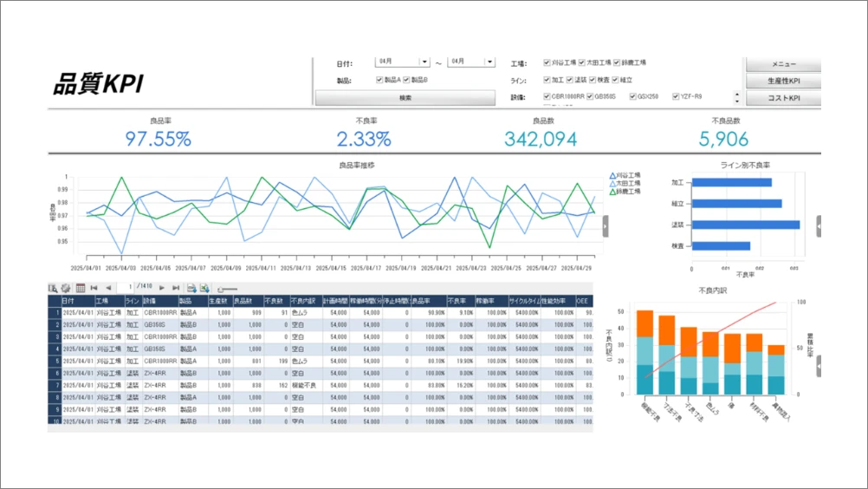Jump to the last page of records
This screenshot has width=868, height=489.
(x=176, y=288)
